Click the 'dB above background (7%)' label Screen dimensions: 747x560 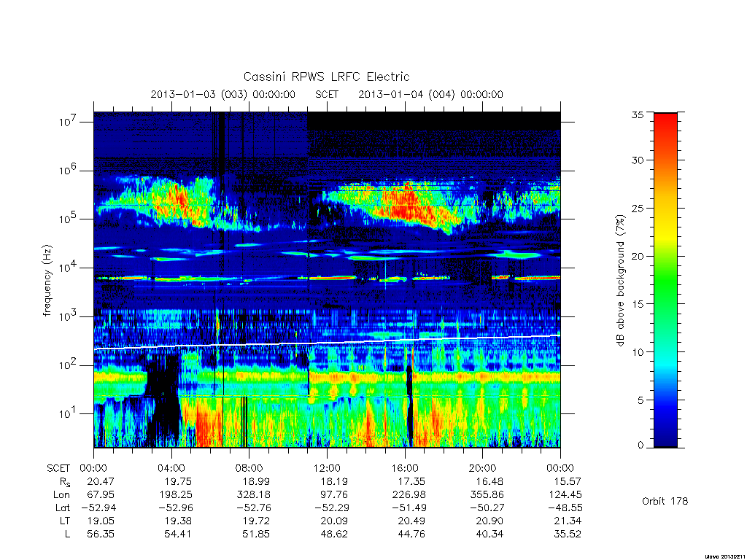pos(620,281)
